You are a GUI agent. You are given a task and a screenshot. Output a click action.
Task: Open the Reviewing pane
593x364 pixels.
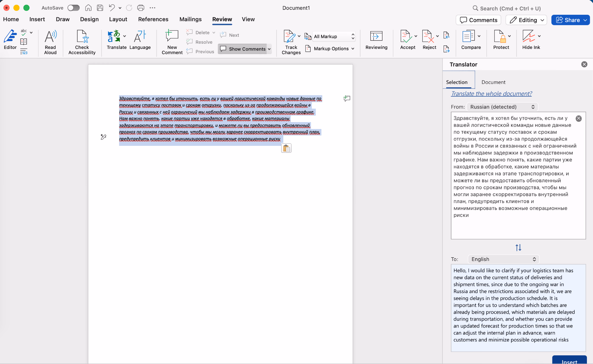[376, 40]
